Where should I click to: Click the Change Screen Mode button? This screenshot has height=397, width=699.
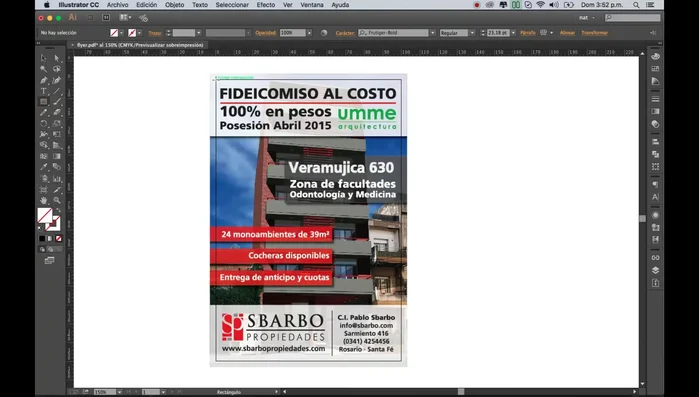click(x=49, y=260)
